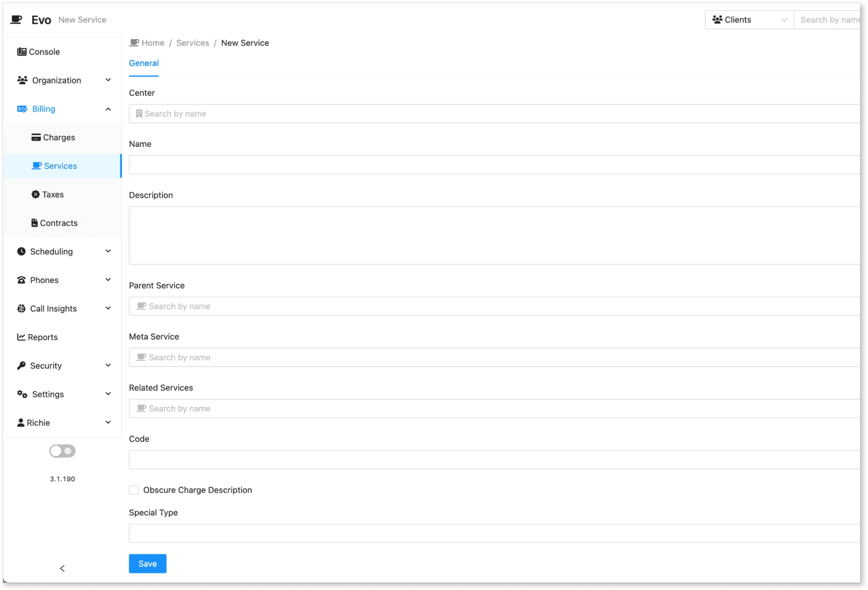Click the Home breadcrumb cup icon
Viewport: 868px width, 590px height.
coord(134,42)
